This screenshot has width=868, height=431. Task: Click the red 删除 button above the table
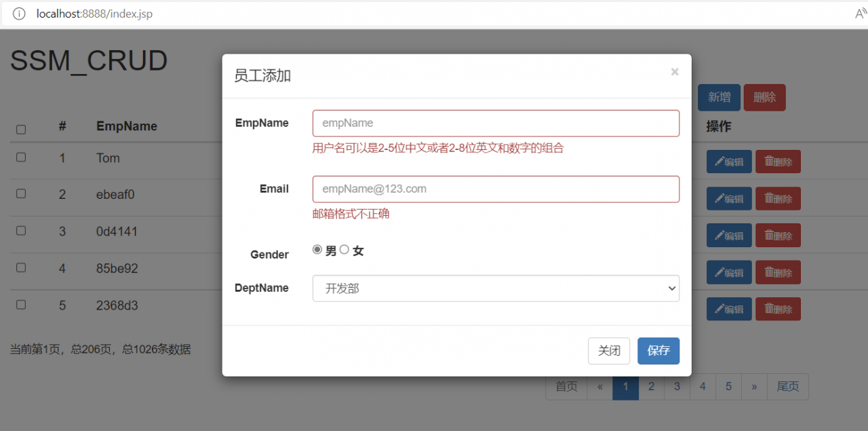click(x=765, y=98)
